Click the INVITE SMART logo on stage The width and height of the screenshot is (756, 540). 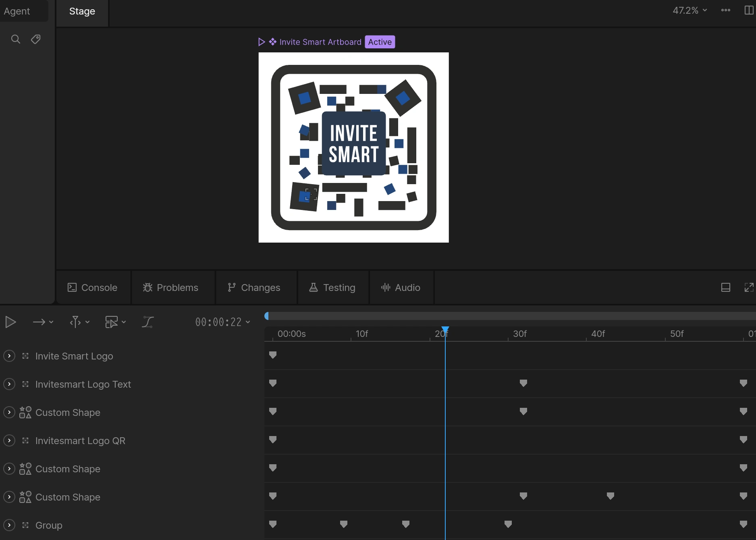[x=354, y=143]
